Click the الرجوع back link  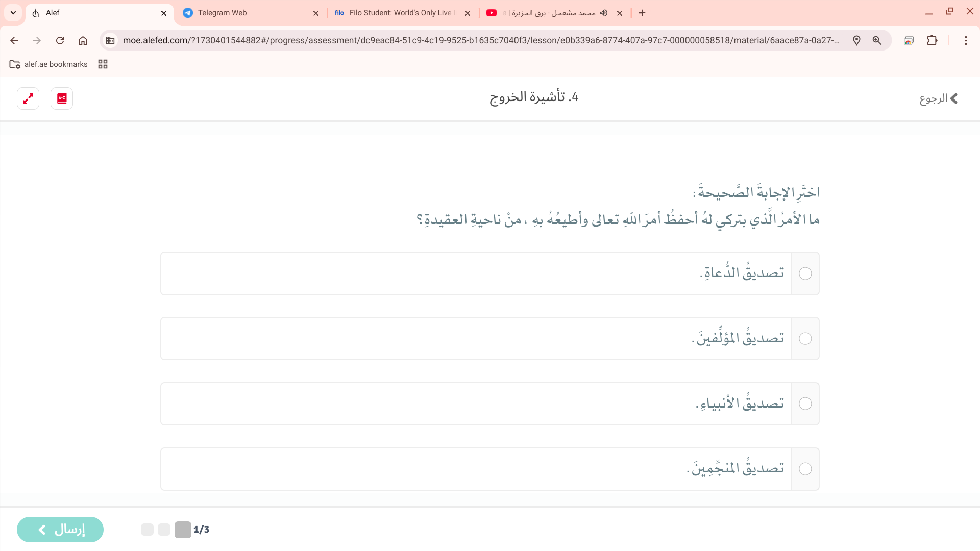(x=939, y=98)
